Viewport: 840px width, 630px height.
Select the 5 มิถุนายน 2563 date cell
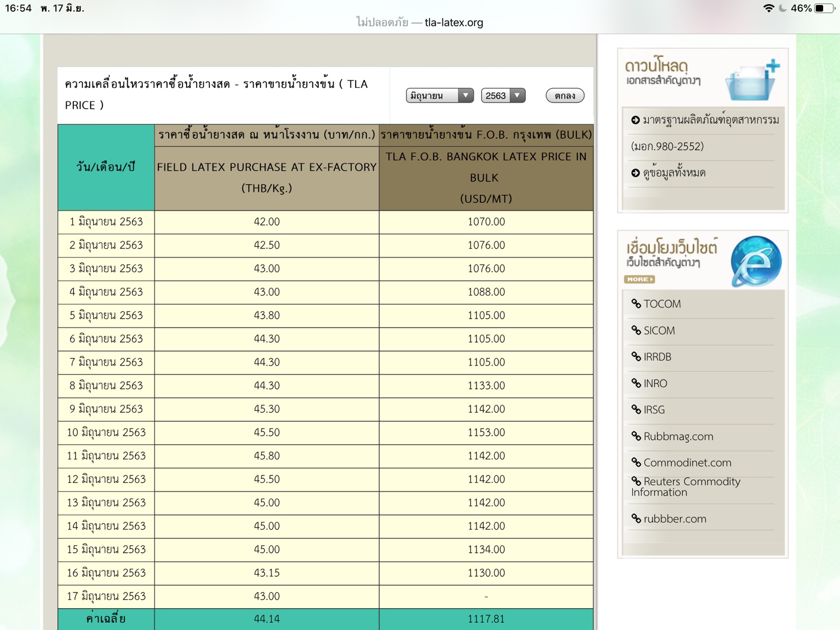click(106, 315)
